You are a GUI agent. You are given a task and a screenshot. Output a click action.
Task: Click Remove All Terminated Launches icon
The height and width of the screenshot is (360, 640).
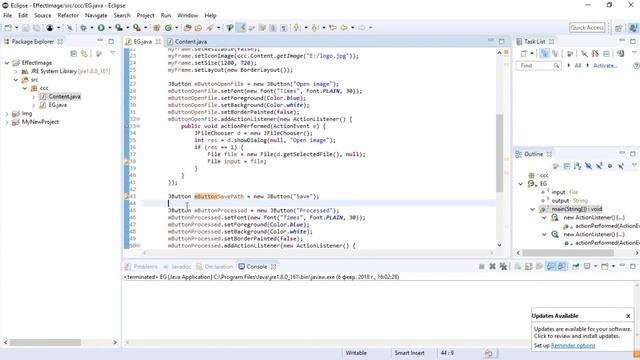coord(503,267)
